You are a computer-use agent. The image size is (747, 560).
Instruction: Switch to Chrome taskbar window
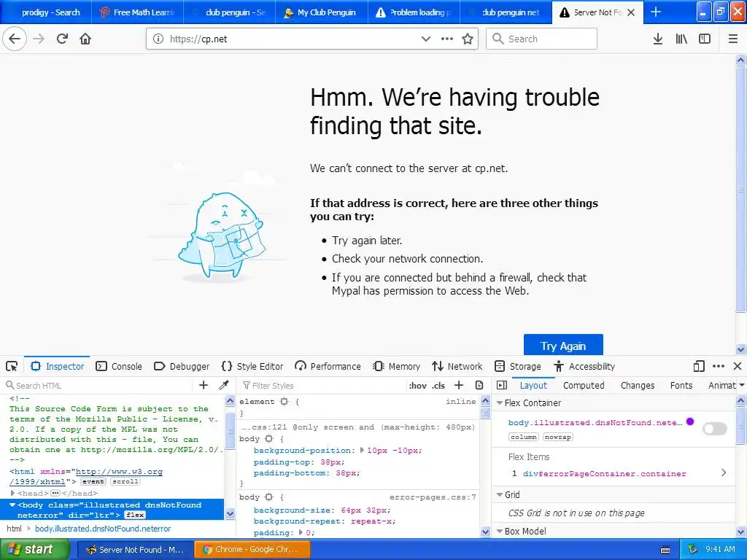coord(252,550)
